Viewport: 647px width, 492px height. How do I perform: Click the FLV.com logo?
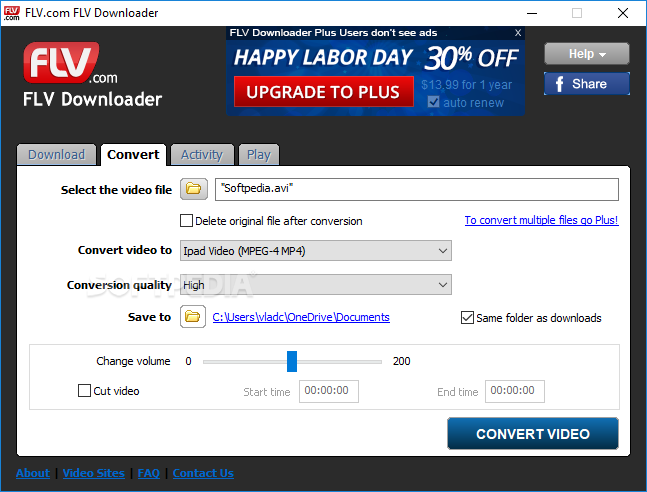tap(70, 63)
